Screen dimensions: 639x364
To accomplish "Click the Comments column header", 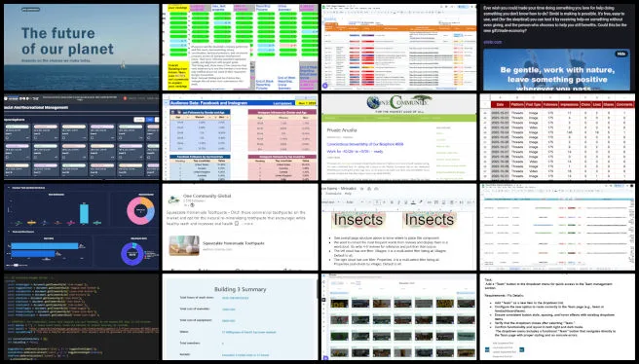I will (x=624, y=105).
